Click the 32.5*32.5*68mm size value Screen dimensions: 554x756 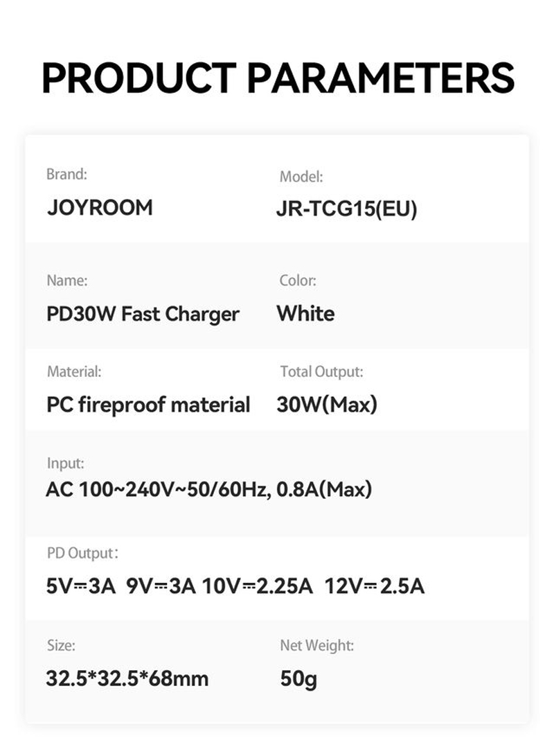[x=127, y=678]
